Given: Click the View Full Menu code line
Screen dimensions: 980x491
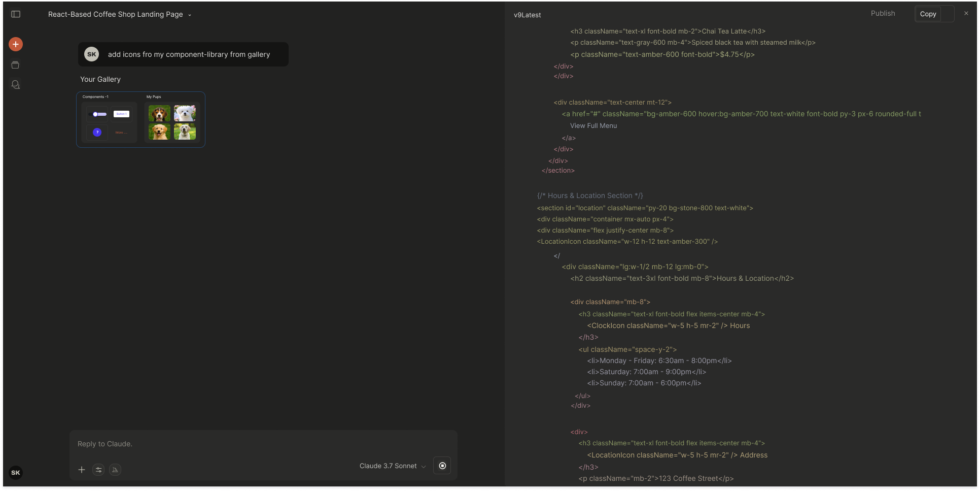Looking at the screenshot, I should point(593,125).
